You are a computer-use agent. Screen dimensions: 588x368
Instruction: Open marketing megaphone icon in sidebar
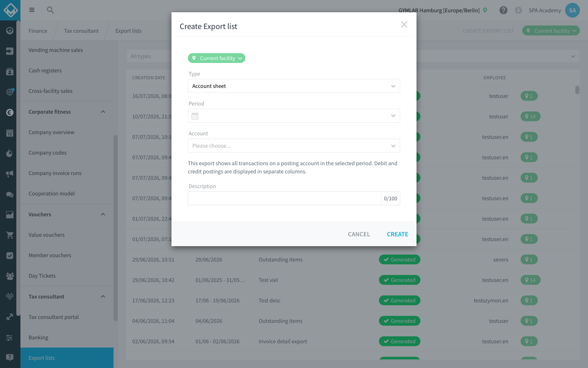tap(10, 174)
